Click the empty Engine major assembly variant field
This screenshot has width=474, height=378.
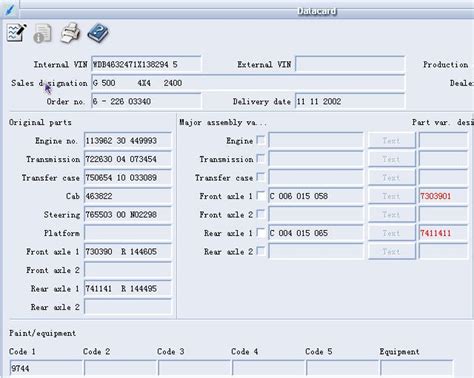click(x=316, y=141)
